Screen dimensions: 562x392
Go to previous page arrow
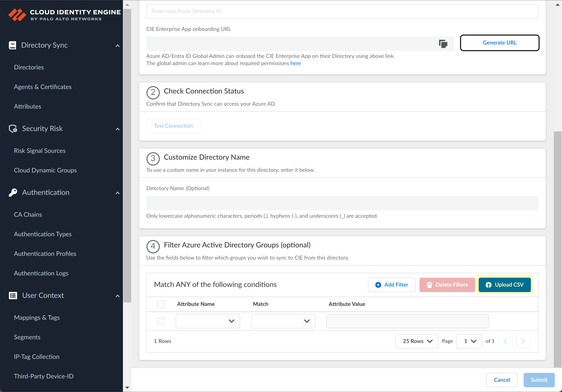(505, 341)
